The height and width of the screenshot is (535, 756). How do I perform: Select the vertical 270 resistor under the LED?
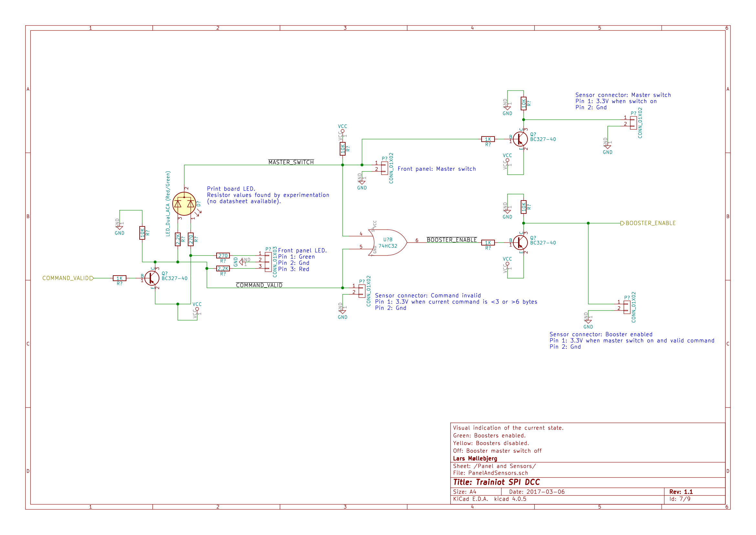click(x=191, y=239)
